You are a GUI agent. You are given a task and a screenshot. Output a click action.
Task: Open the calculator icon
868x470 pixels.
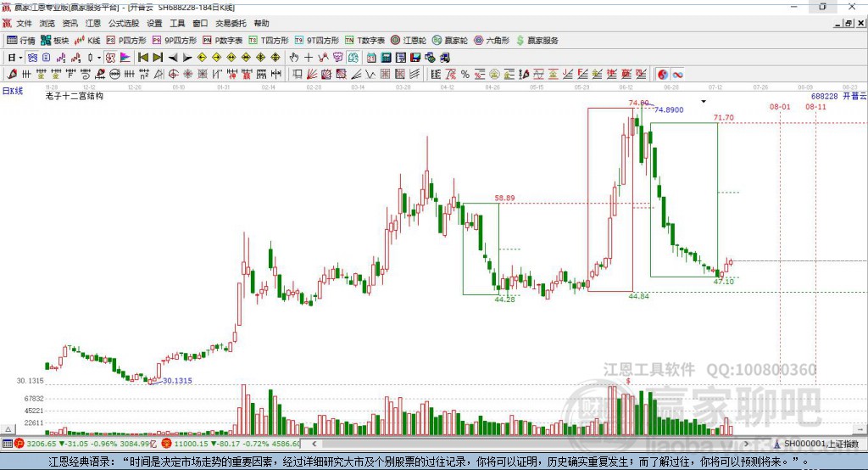tap(387, 58)
